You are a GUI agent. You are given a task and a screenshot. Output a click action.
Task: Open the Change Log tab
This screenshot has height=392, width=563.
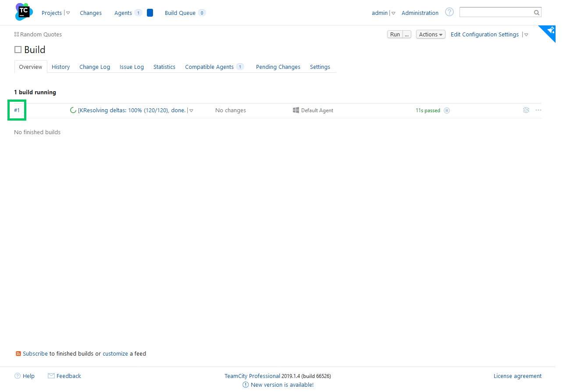(x=95, y=67)
